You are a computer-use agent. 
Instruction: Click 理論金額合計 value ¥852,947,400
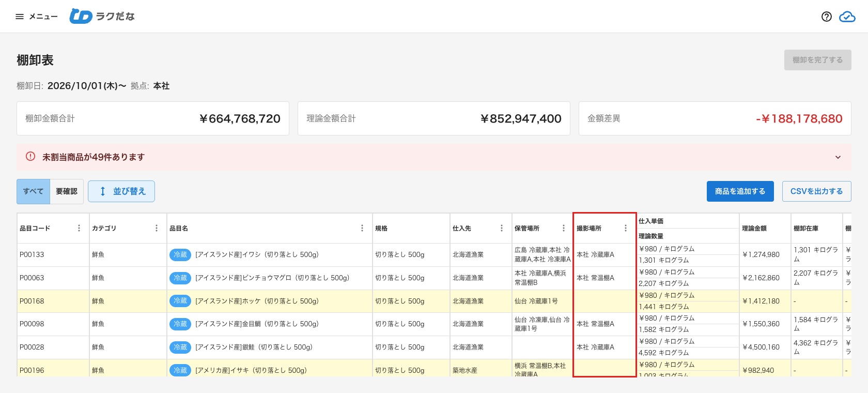pyautogui.click(x=521, y=119)
